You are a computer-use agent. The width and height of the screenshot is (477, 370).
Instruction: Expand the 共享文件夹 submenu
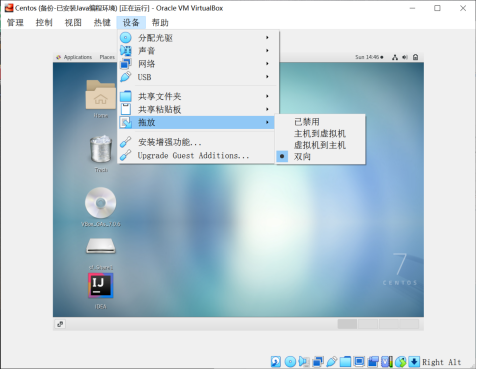click(199, 96)
